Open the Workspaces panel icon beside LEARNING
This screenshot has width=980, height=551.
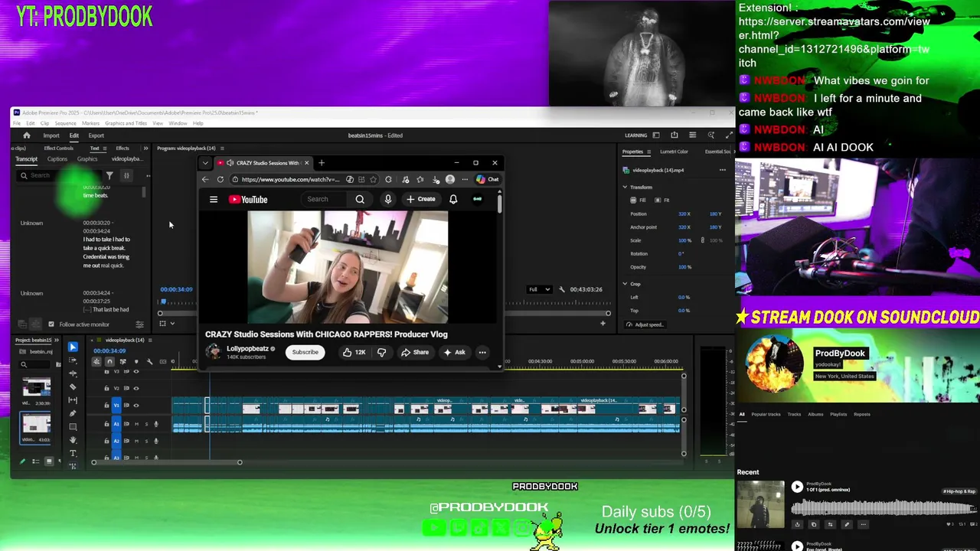pos(656,135)
